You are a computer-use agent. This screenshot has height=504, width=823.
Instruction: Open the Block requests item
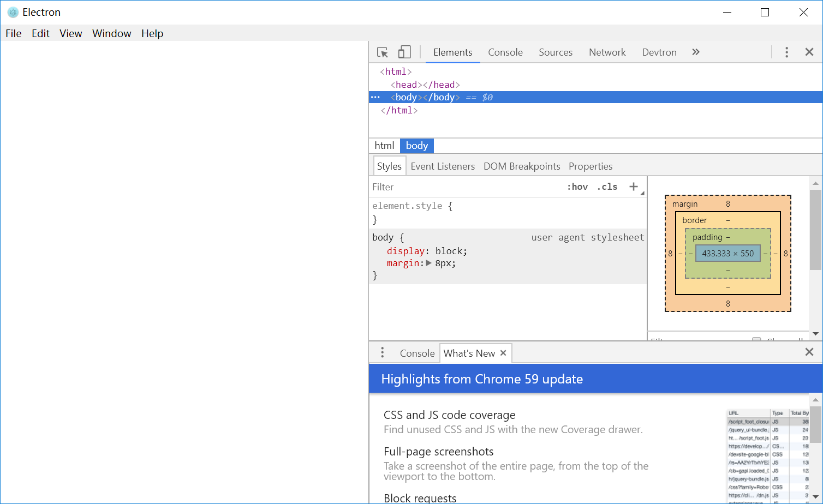click(420, 498)
